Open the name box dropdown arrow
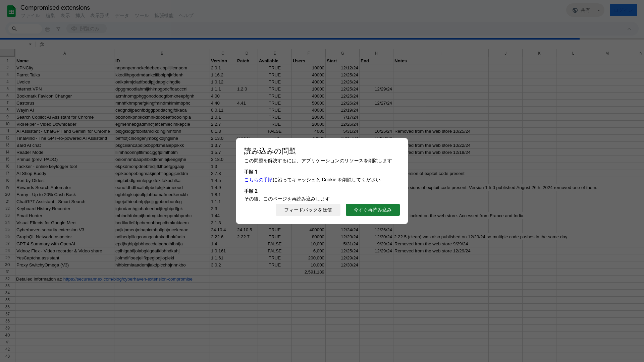The width and height of the screenshot is (644, 362). tap(30, 44)
